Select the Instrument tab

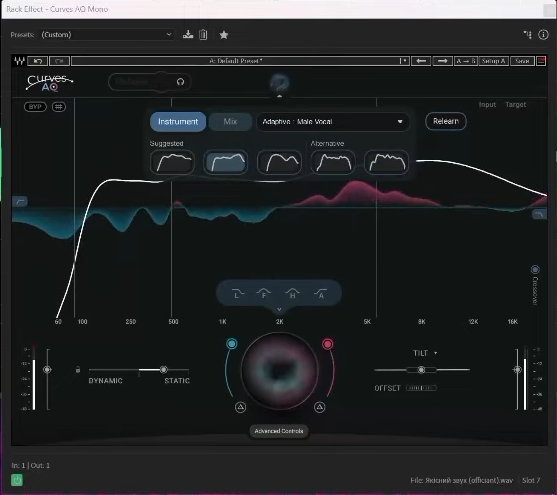[x=178, y=122]
